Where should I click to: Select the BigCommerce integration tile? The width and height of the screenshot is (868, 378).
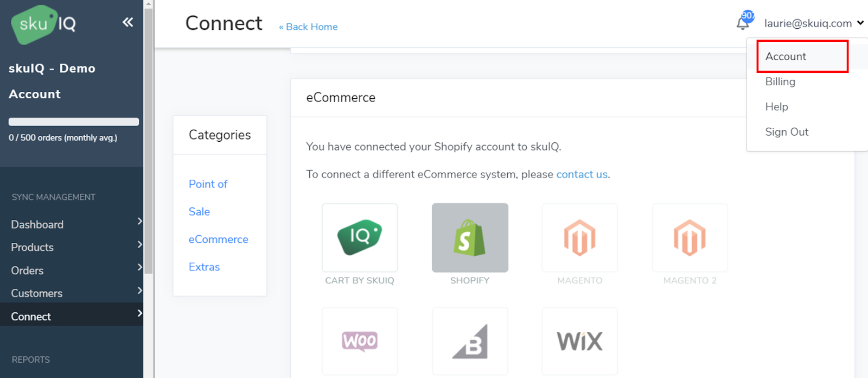(470, 341)
